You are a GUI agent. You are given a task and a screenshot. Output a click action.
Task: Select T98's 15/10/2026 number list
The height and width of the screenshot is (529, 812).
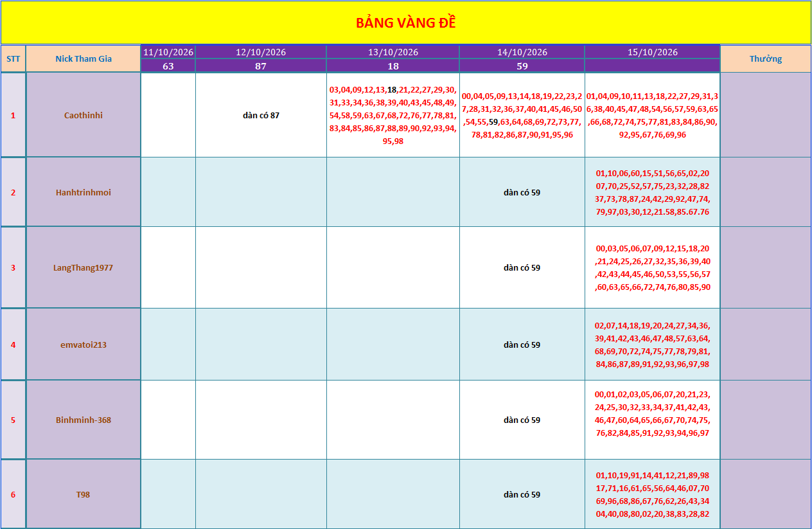coord(653,494)
